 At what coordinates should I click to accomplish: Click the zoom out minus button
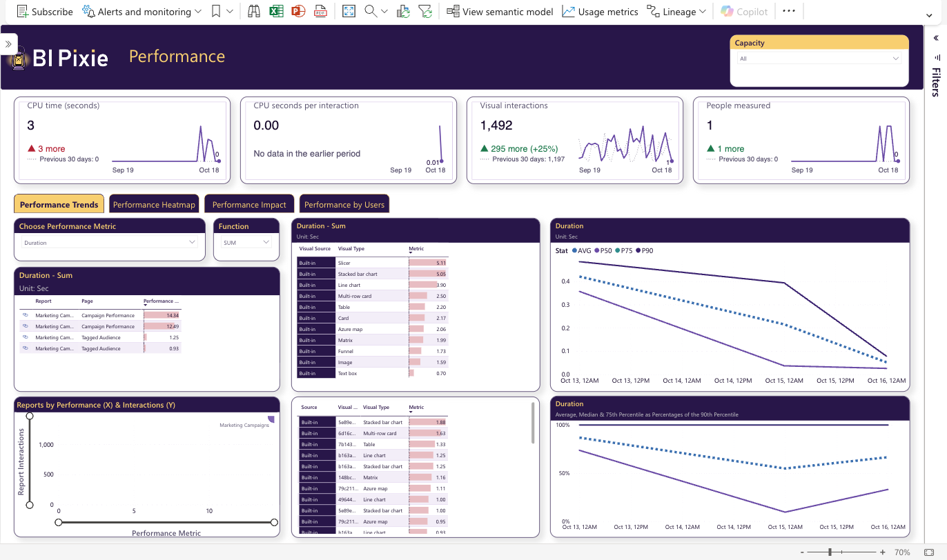(x=801, y=552)
